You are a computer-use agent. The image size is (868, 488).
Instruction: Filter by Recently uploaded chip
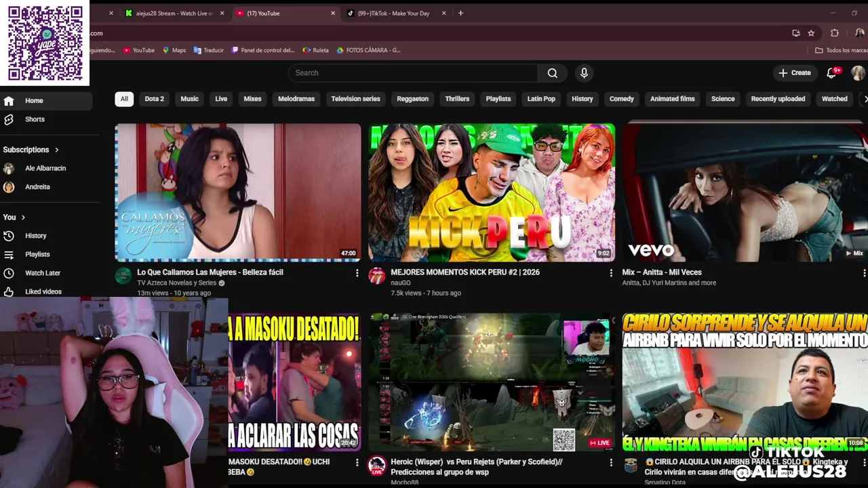pos(778,99)
